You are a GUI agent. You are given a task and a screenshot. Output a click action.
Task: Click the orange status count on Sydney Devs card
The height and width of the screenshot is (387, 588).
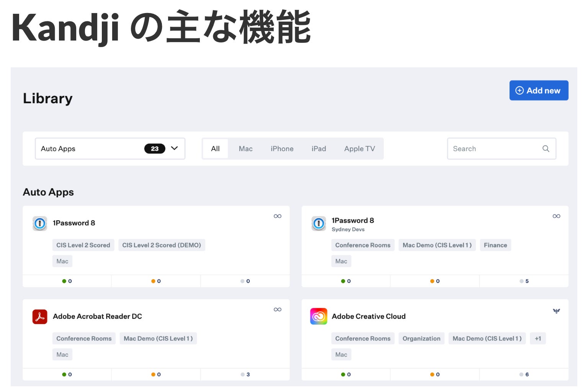(x=435, y=281)
